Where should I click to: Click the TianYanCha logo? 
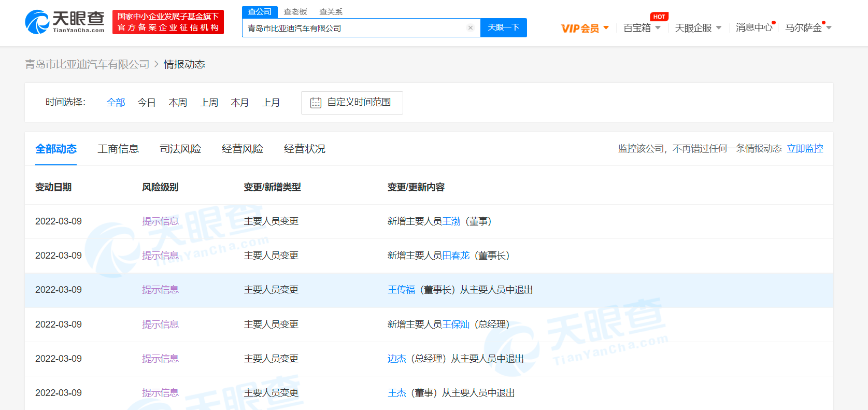tap(65, 22)
